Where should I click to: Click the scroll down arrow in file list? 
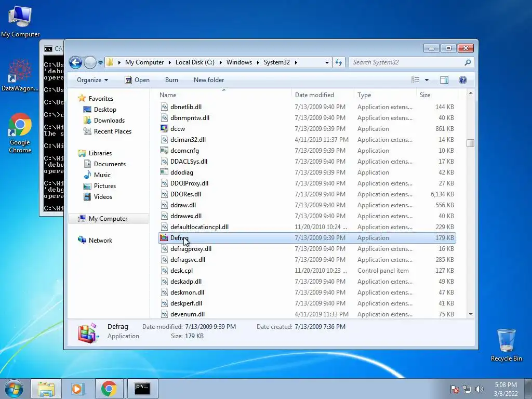pos(470,314)
